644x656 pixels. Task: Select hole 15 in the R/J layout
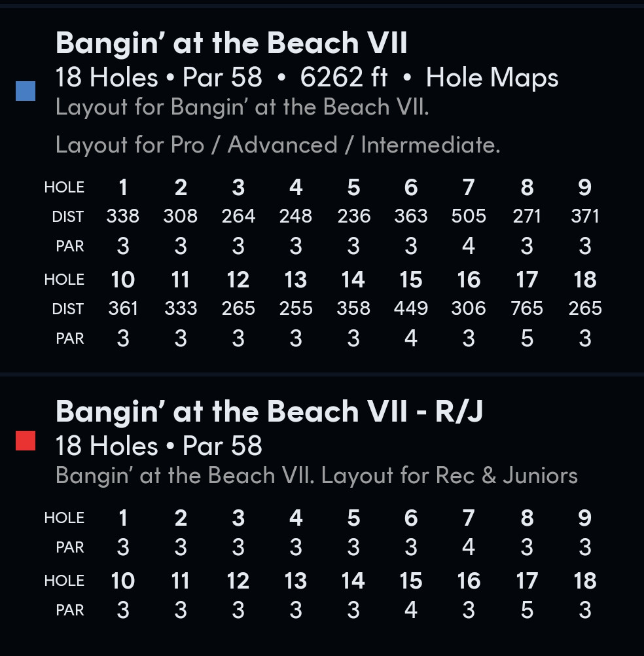point(410,581)
